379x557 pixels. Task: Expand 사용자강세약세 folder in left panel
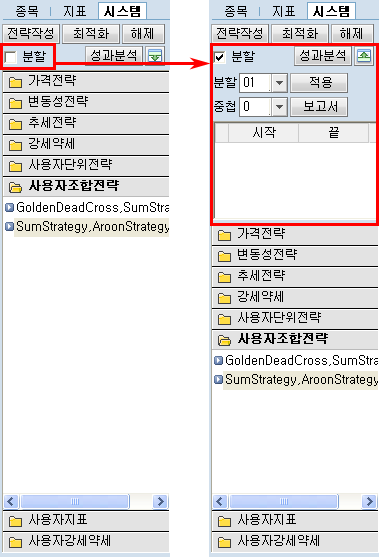tap(86, 542)
